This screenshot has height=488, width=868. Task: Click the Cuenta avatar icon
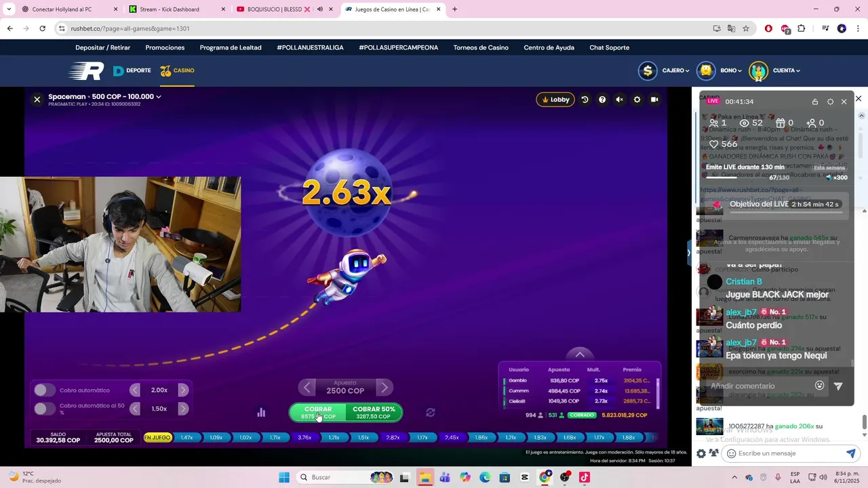[x=758, y=70]
